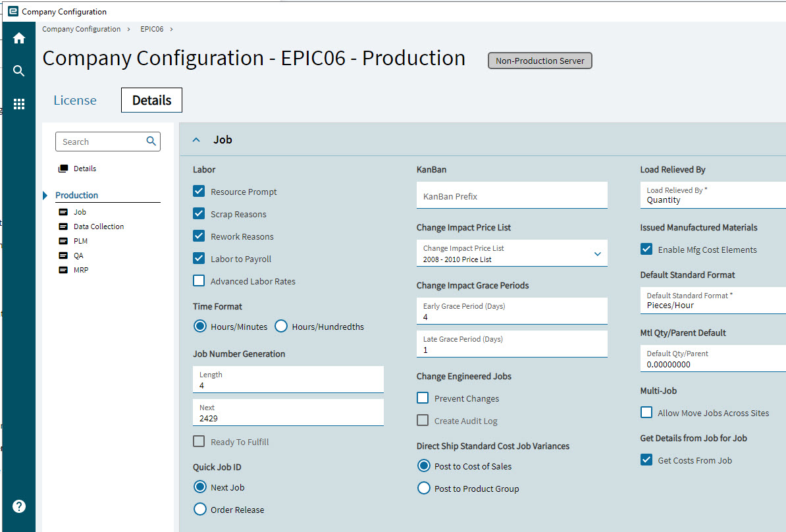Screen dimensions: 786x532
Task: Click breadcrumb chevron after Company Configuration
Action: 129,29
